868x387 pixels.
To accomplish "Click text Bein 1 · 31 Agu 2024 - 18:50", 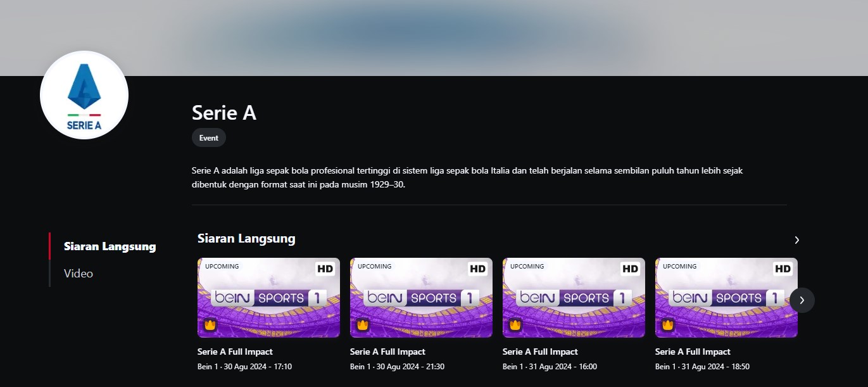I will tap(702, 367).
